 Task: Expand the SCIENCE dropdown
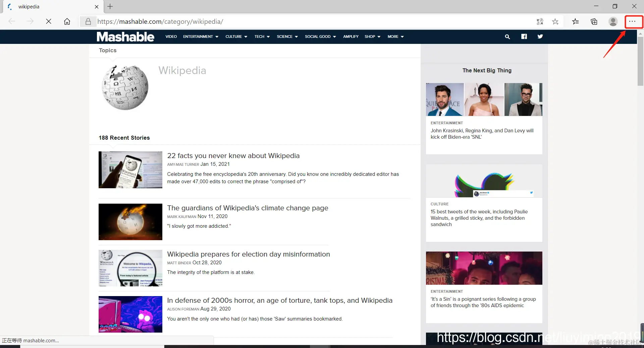point(287,37)
